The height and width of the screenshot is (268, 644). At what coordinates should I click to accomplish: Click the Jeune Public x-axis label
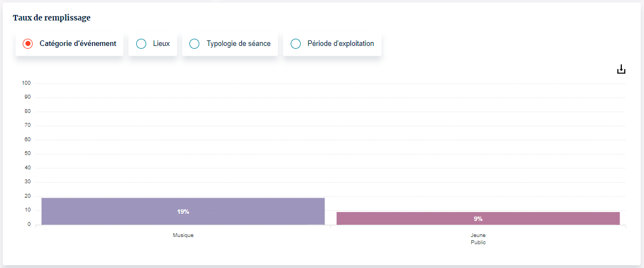pyautogui.click(x=478, y=239)
